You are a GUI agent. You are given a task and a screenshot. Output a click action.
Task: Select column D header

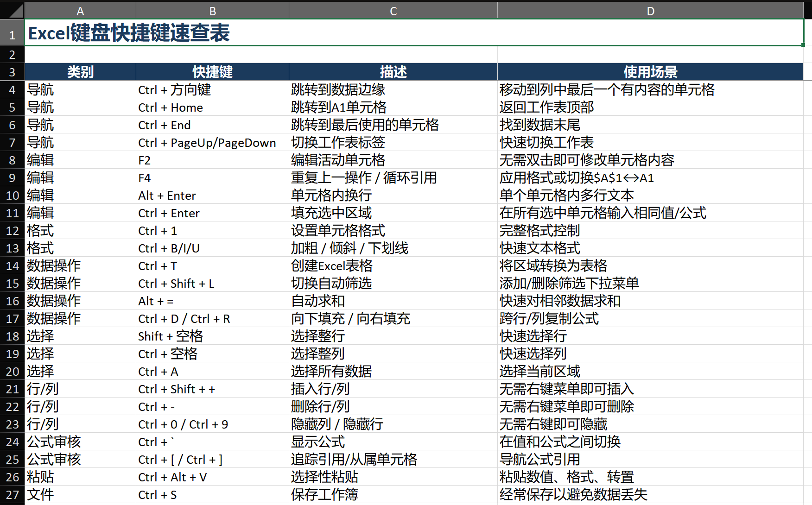click(x=650, y=11)
